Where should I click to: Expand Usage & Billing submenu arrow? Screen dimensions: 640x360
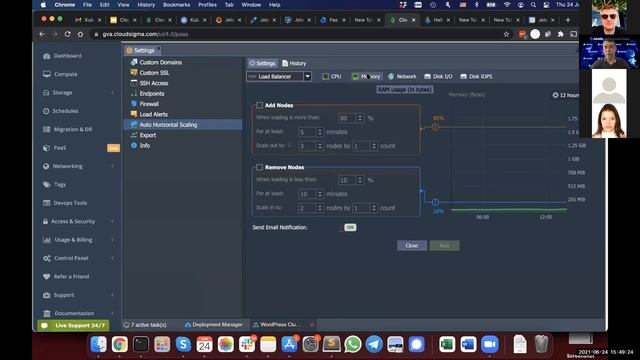pos(113,240)
